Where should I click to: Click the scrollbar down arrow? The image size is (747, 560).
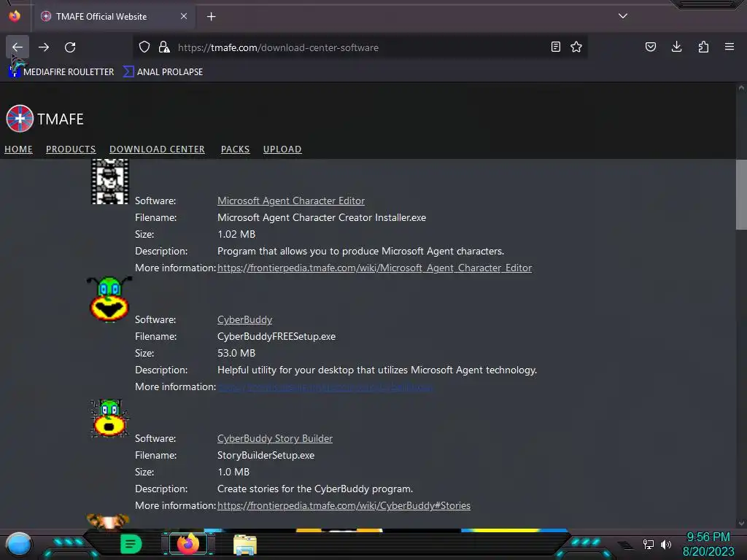pyautogui.click(x=741, y=524)
